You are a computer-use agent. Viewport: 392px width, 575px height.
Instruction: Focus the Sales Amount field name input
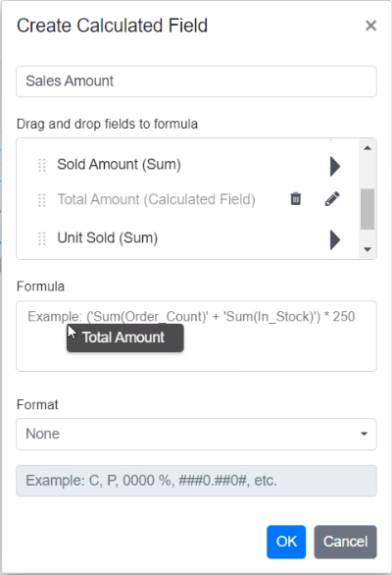point(196,81)
